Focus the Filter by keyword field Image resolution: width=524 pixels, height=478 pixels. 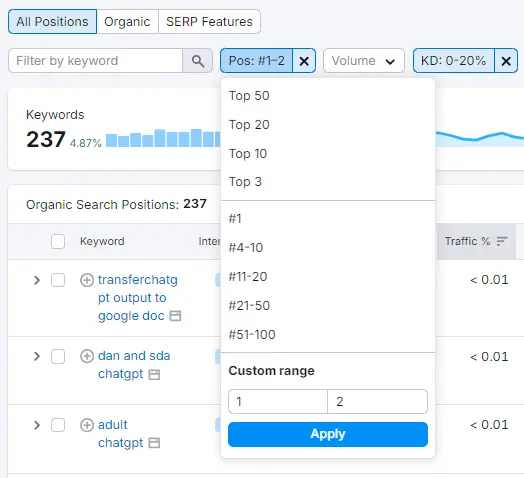pyautogui.click(x=96, y=61)
